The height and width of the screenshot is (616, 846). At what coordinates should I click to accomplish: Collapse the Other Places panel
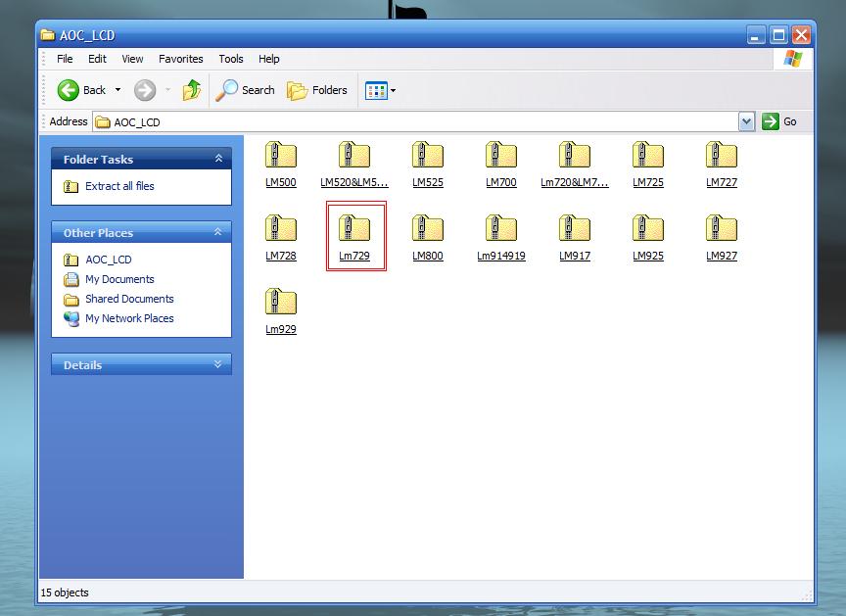pyautogui.click(x=218, y=231)
